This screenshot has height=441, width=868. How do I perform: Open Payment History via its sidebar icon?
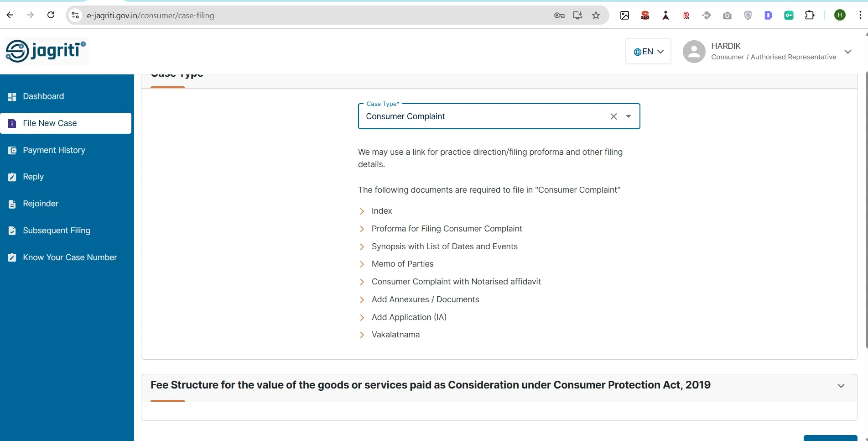pyautogui.click(x=12, y=150)
